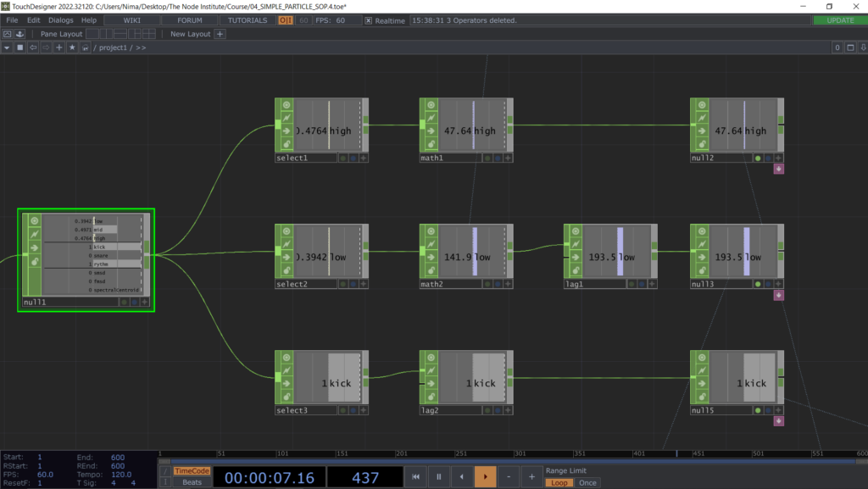Screen dimensions: 868x489
Task: Toggle the viewer active icon on null3
Action: 702,231
